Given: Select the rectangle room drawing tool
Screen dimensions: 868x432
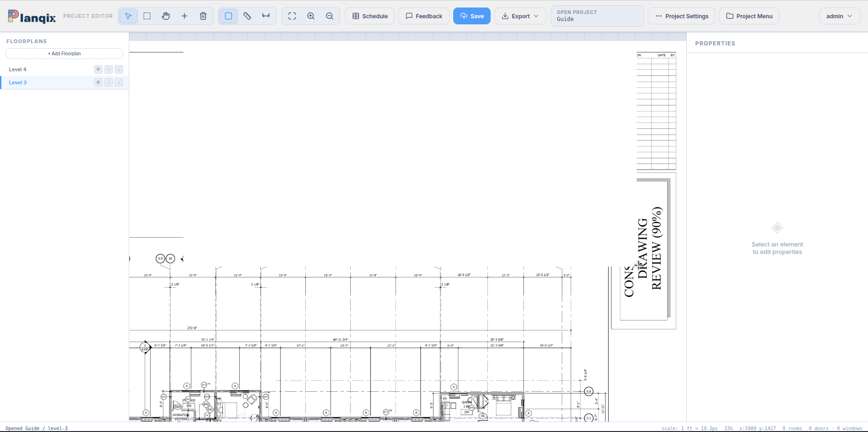Looking at the screenshot, I should 228,16.
